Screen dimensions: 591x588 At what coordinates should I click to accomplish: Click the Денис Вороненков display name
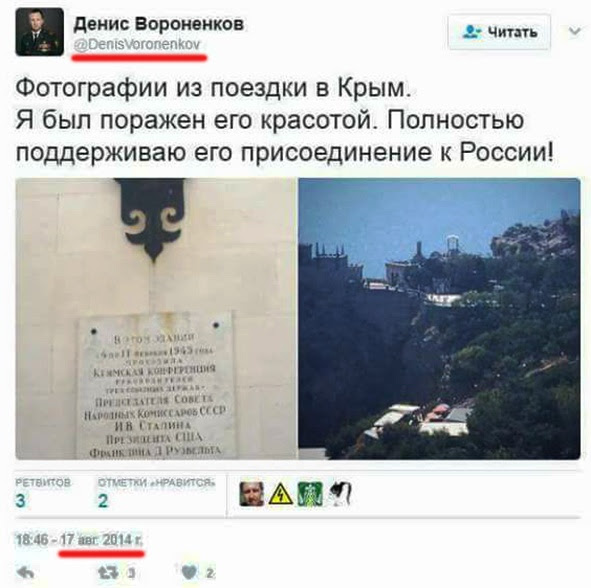point(159,24)
